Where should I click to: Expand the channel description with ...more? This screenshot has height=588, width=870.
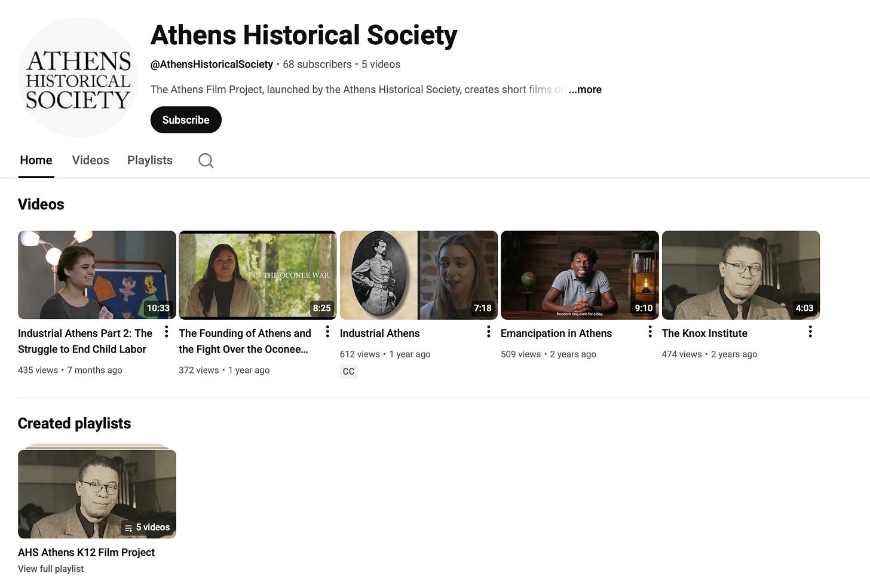click(x=585, y=90)
